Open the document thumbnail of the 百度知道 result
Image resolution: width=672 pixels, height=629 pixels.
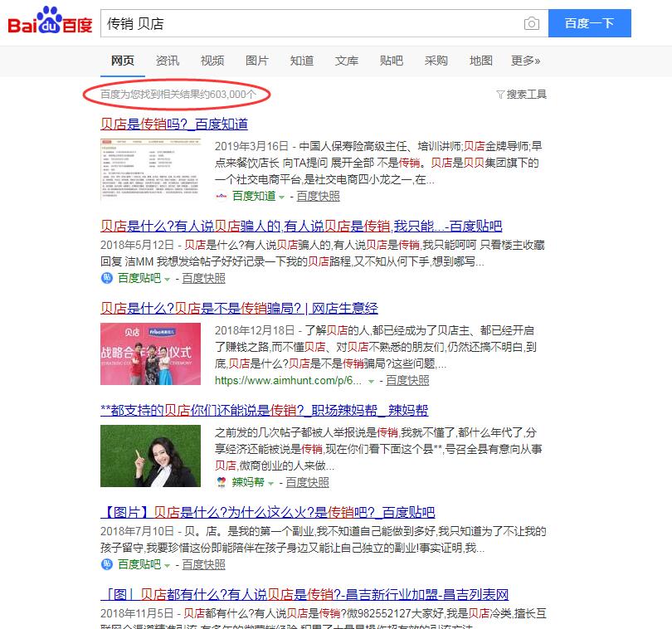pos(150,169)
